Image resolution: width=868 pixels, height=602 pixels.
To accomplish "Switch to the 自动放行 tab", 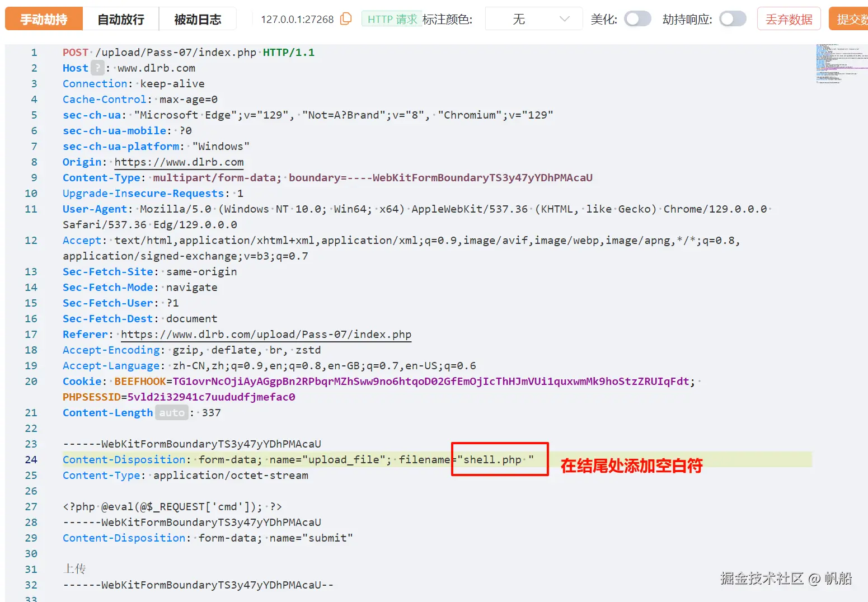I will 121,18.
